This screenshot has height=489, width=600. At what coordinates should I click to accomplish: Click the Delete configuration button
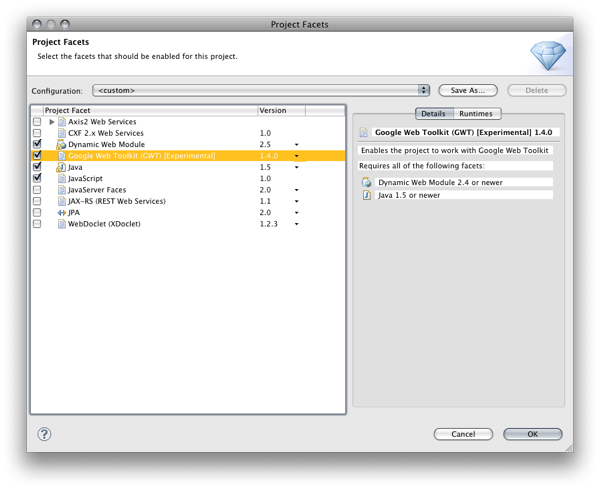click(x=536, y=90)
